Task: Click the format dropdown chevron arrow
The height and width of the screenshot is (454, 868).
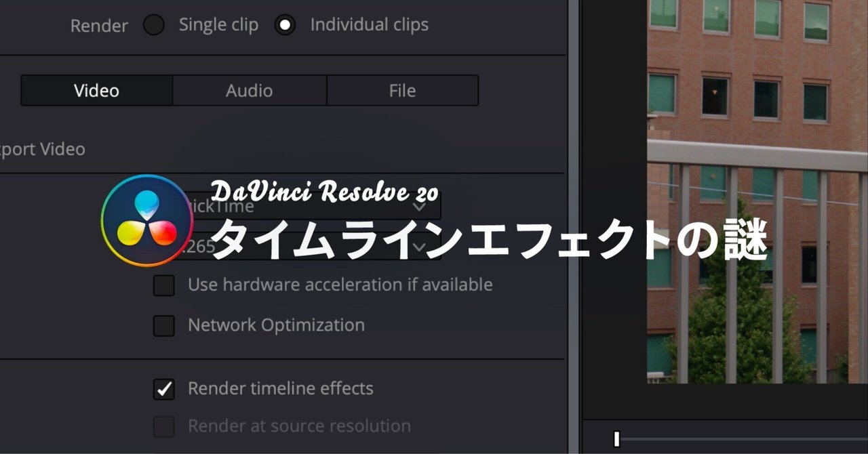Action: click(420, 206)
